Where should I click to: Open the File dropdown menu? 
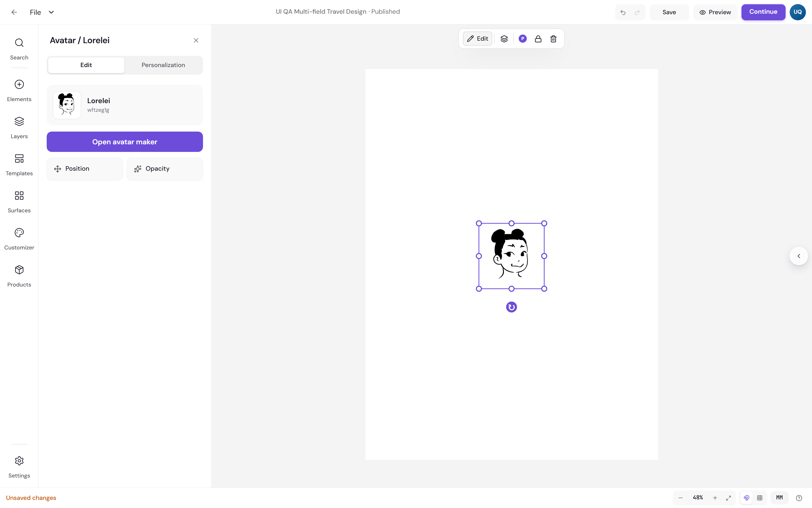42,12
